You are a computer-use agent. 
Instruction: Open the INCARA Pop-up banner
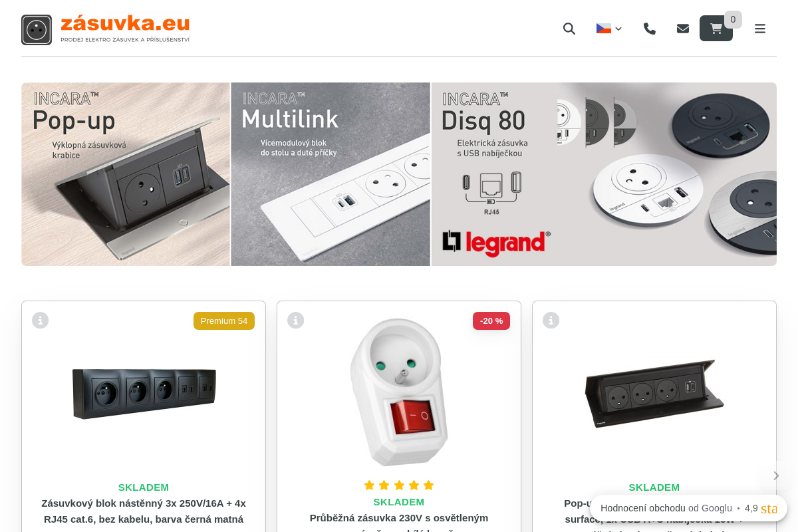[x=126, y=174]
